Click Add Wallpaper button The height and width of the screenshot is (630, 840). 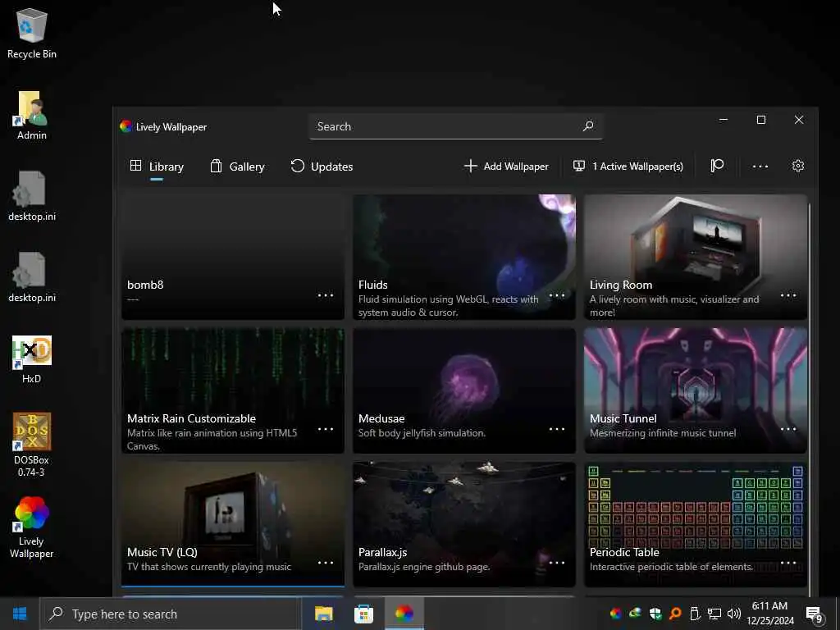coord(506,166)
